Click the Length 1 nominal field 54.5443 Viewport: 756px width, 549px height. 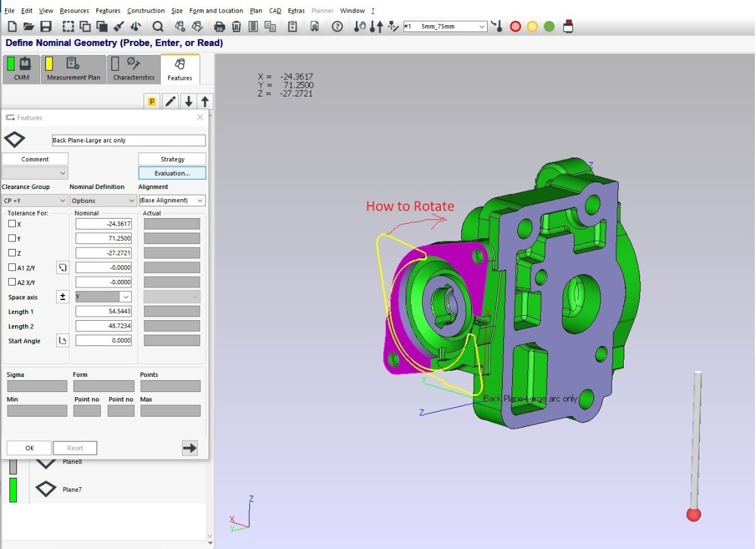point(103,311)
